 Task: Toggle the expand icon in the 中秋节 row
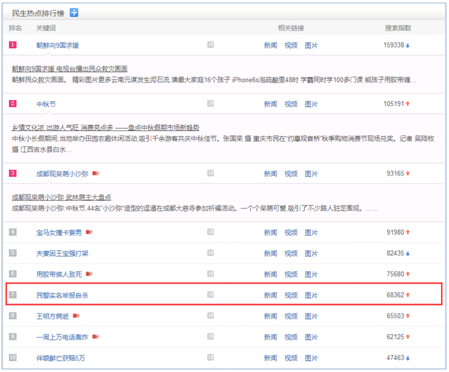(x=210, y=103)
